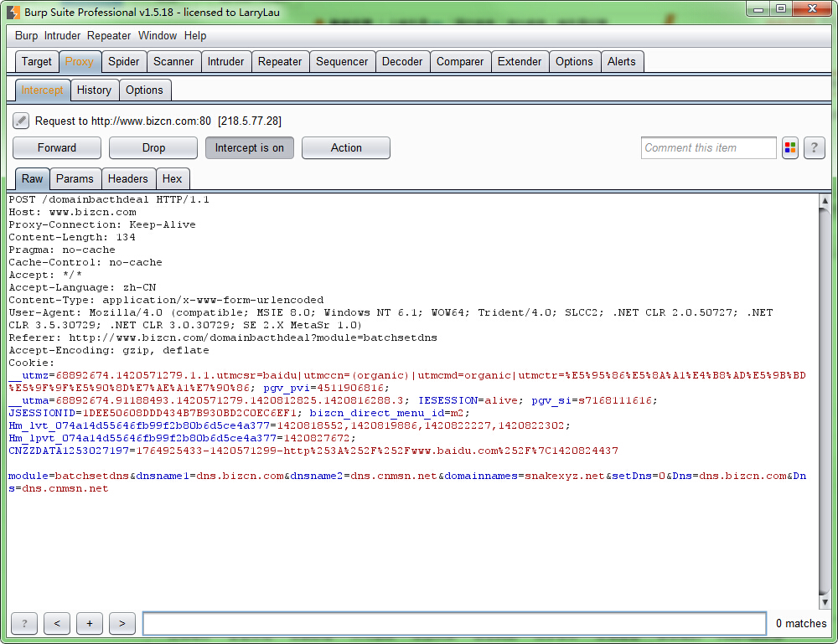
Task: Open the highlight color picker icon
Action: tap(790, 148)
